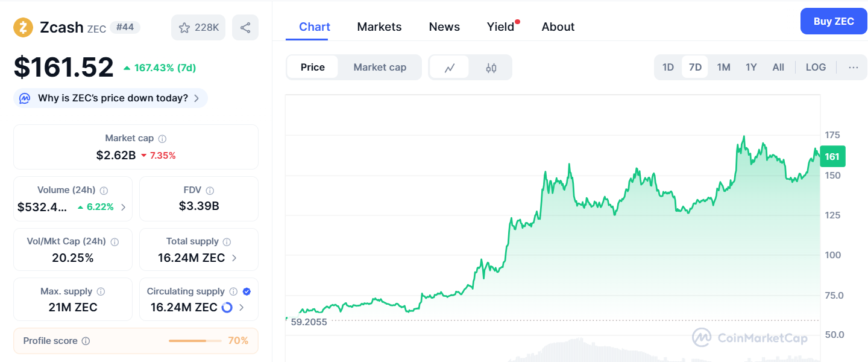Click Profile score info icon
868x362 pixels.
tap(86, 341)
